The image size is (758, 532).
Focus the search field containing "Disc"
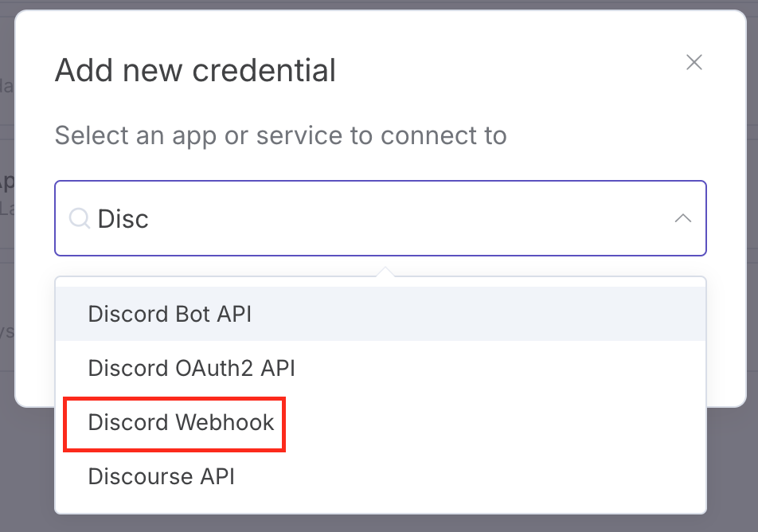[382, 218]
